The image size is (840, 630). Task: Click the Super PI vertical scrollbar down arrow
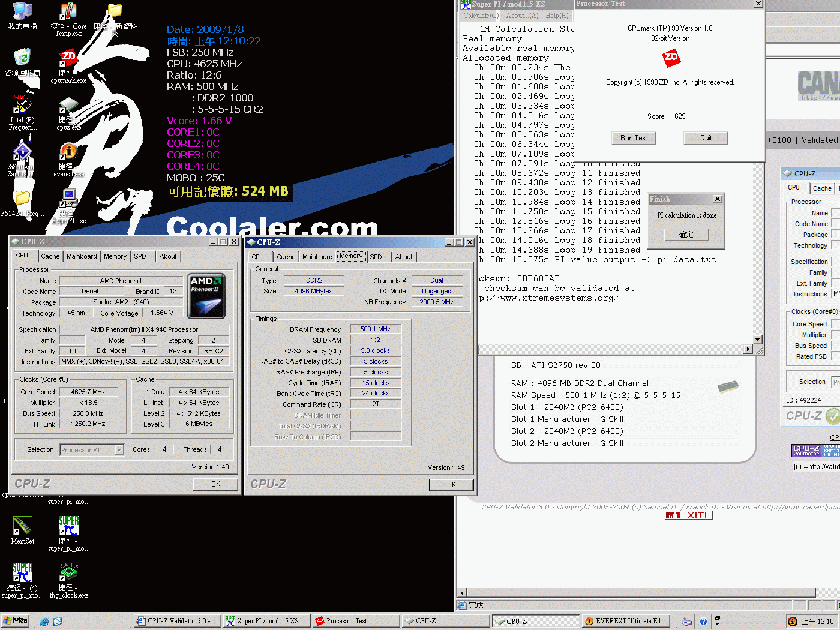pyautogui.click(x=758, y=340)
